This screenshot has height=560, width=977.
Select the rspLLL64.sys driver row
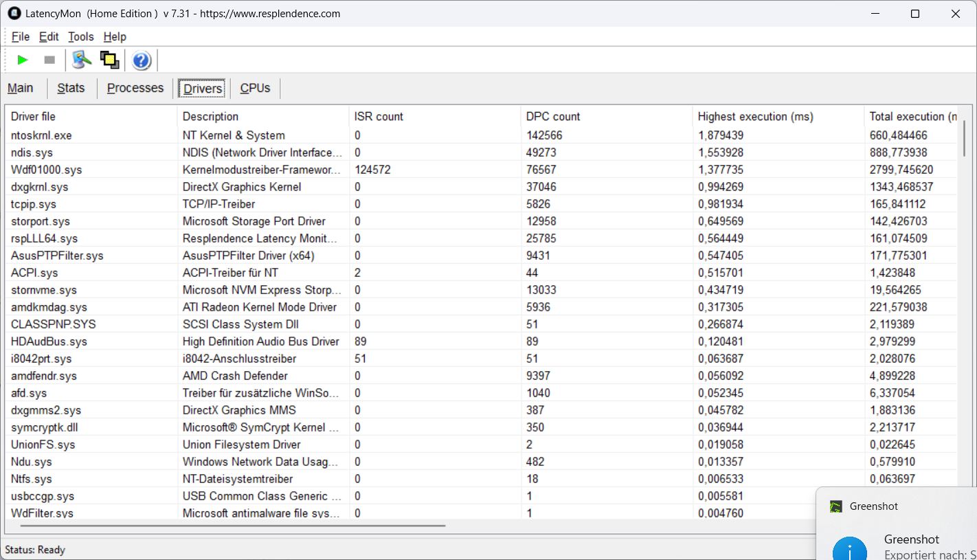point(481,238)
